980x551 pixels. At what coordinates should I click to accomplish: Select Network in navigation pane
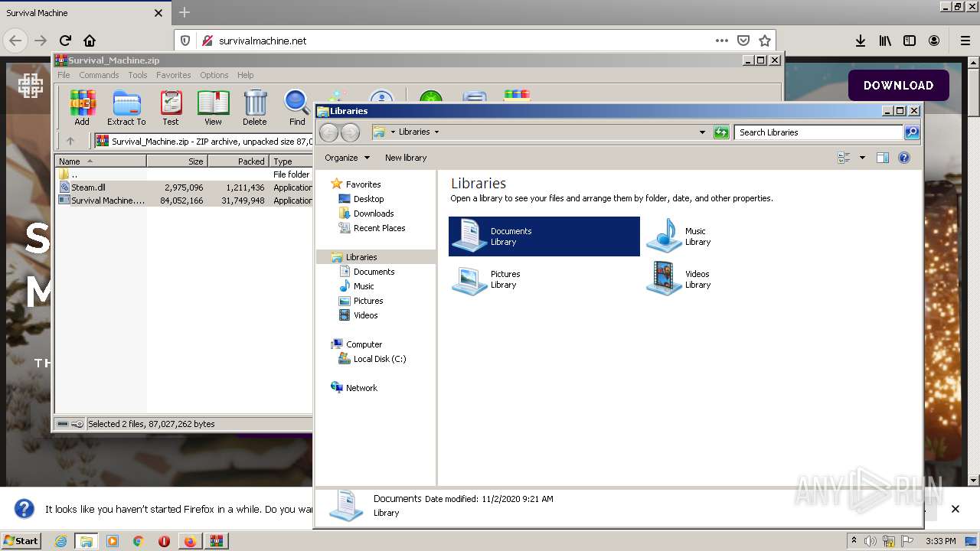point(361,388)
